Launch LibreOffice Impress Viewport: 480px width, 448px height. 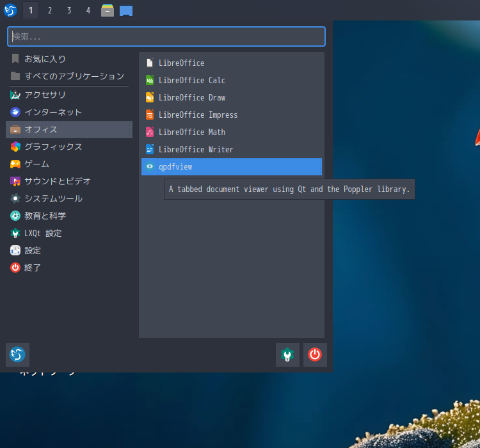tap(232, 115)
